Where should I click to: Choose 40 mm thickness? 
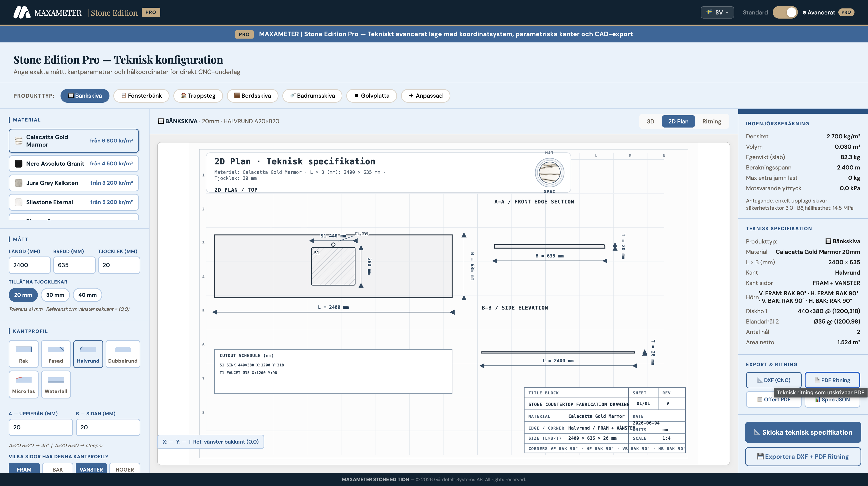[88, 295]
